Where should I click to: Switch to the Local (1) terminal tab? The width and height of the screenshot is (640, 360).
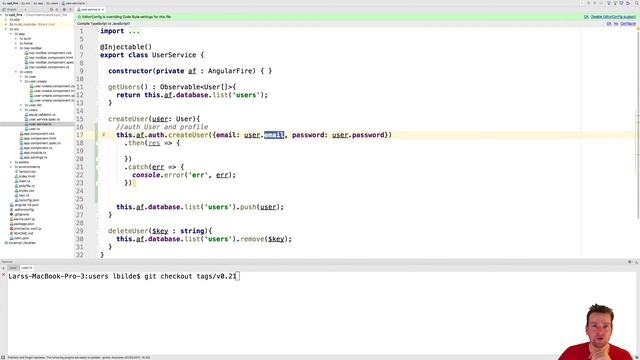pos(27,268)
